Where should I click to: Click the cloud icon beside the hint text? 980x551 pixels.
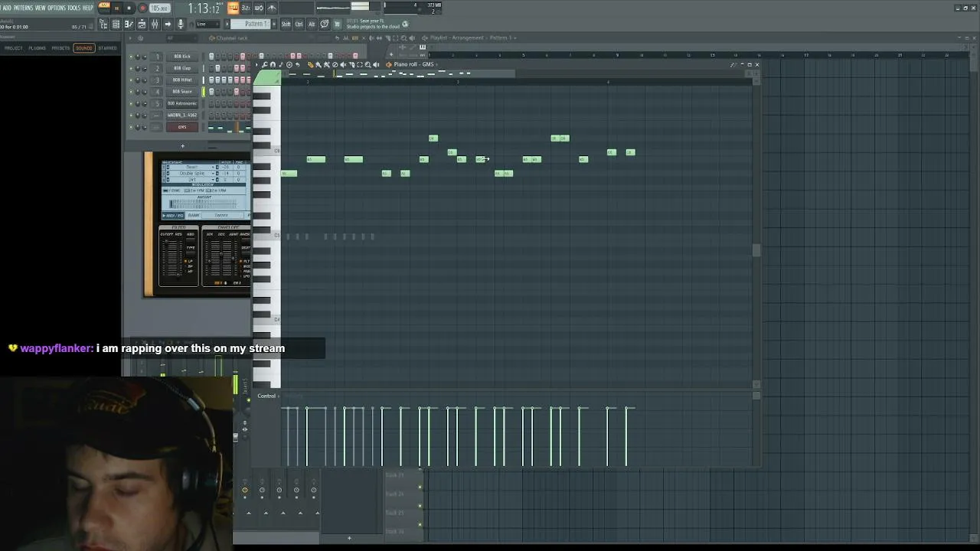tap(405, 24)
